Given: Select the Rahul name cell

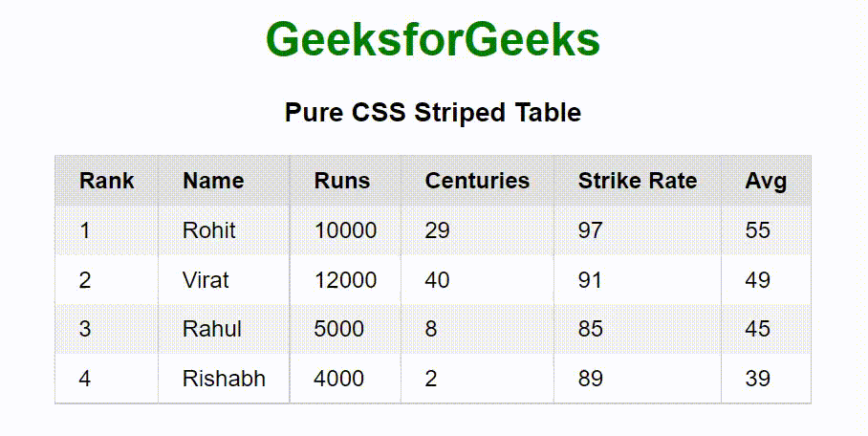Looking at the screenshot, I should [x=212, y=329].
